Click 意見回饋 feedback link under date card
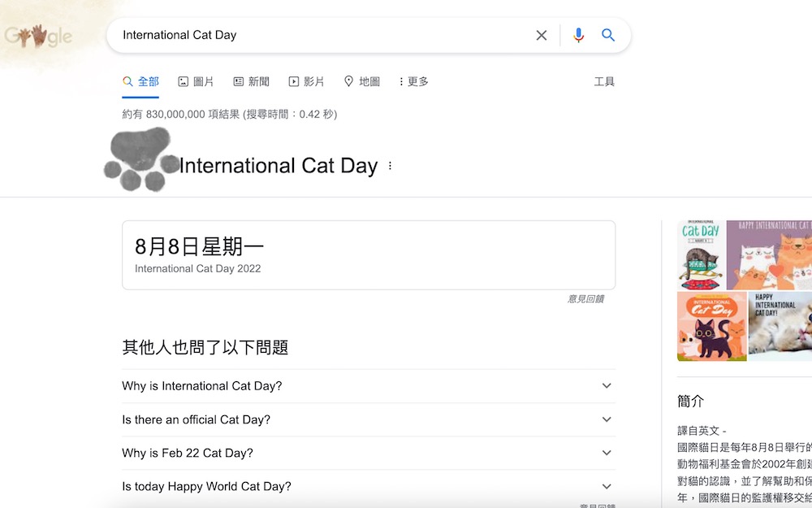Image resolution: width=812 pixels, height=508 pixels. pos(585,298)
